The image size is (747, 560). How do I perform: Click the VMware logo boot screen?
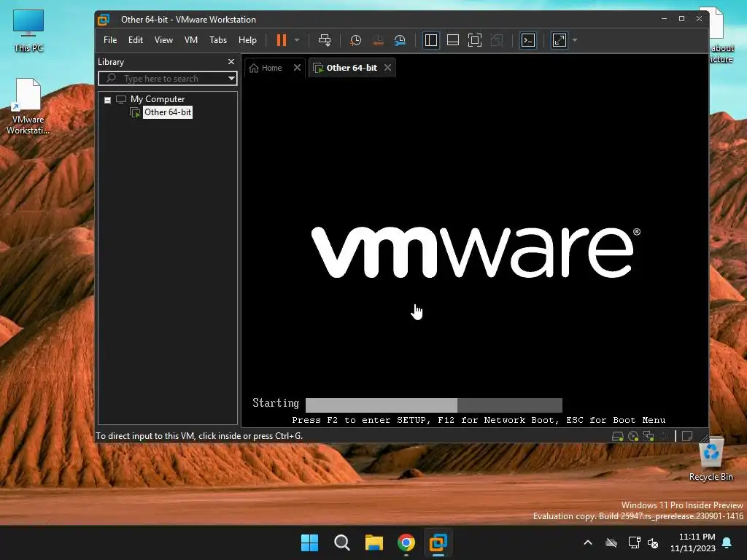pyautogui.click(x=476, y=252)
